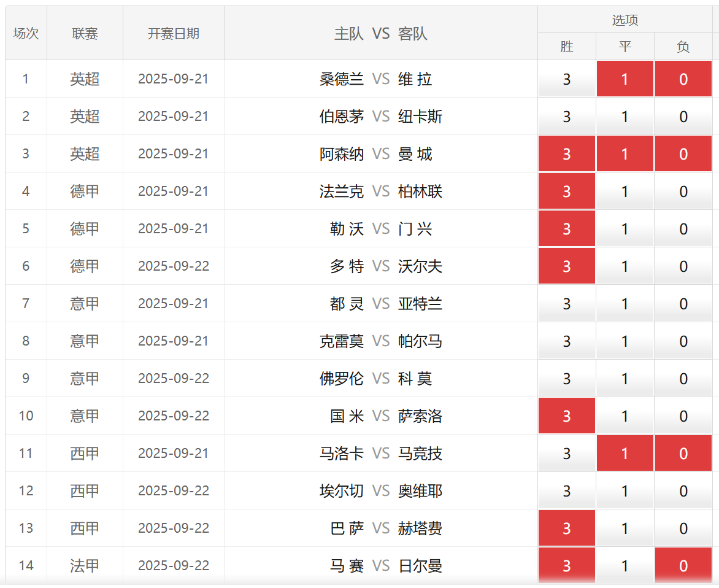
Task: Unselect win (3) for 勒沃 VS 门兴
Action: tap(566, 229)
